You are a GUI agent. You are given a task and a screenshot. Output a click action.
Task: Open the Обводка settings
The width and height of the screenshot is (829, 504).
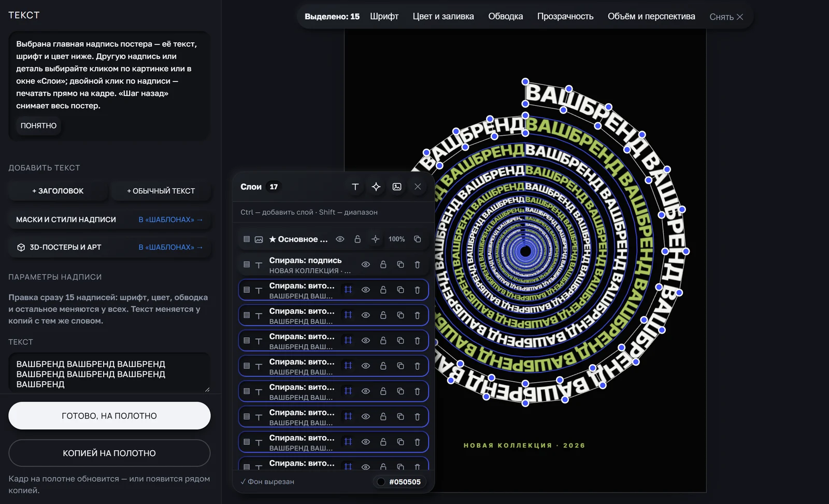(x=506, y=17)
